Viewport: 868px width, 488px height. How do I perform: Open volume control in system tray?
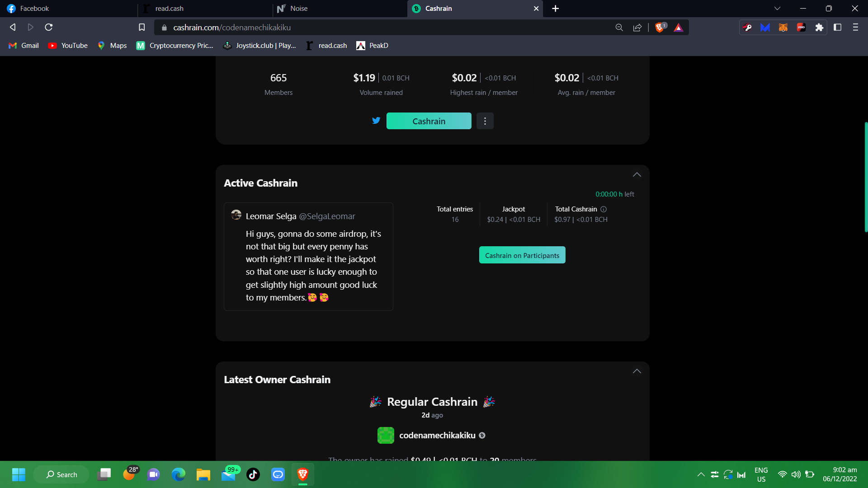tap(796, 475)
